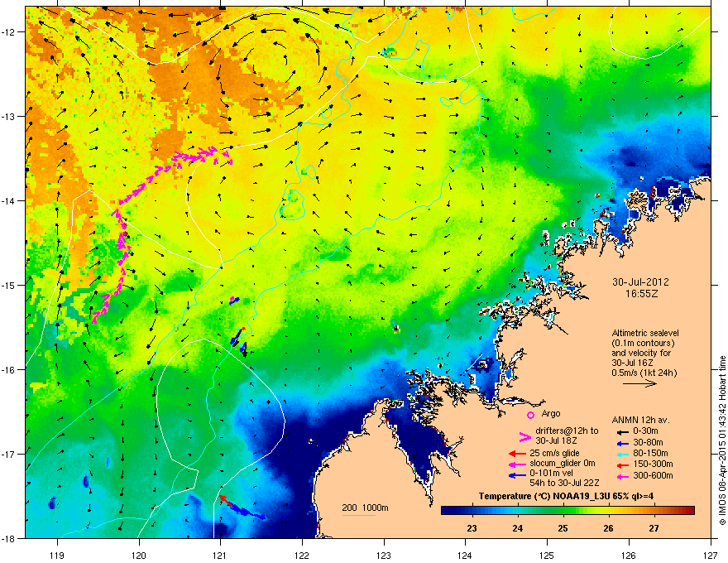The image size is (728, 563).
Task: Click the "Argo" legend label
Action: 551,413
